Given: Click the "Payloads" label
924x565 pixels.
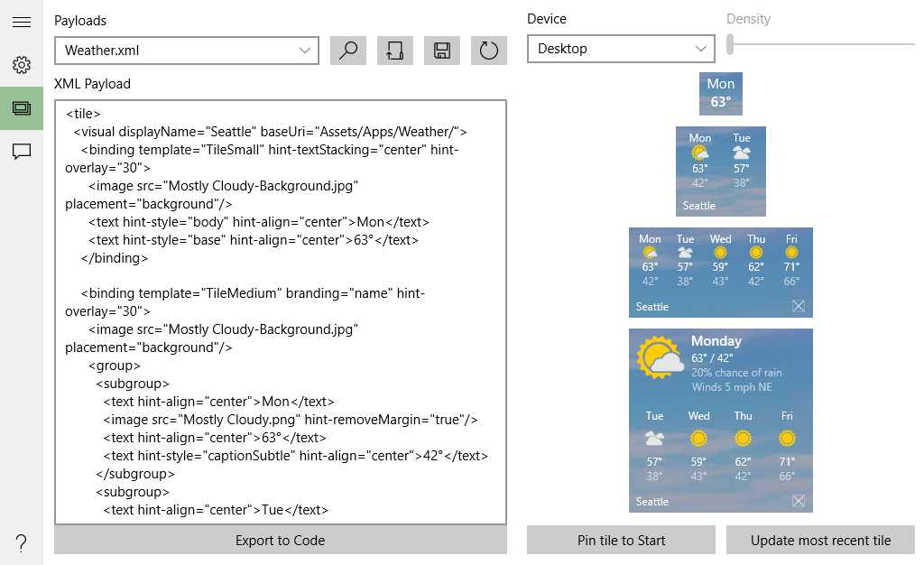Looking at the screenshot, I should coord(80,21).
